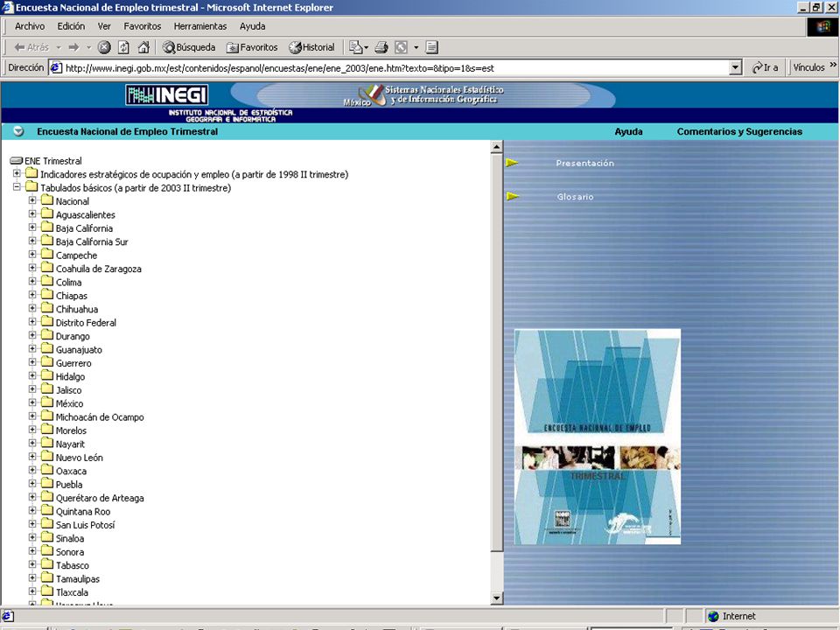This screenshot has width=840, height=630.
Task: Click the Vínculos links bar label
Action: click(808, 67)
